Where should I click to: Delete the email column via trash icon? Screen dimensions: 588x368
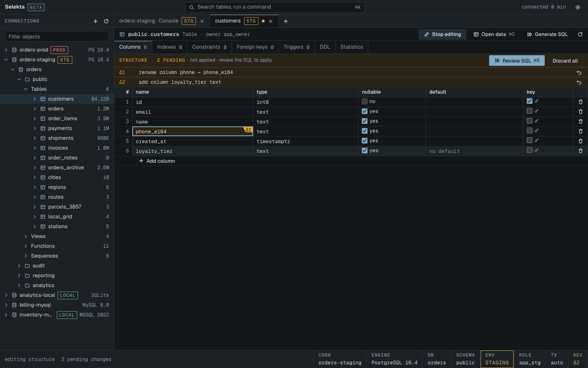(581, 112)
